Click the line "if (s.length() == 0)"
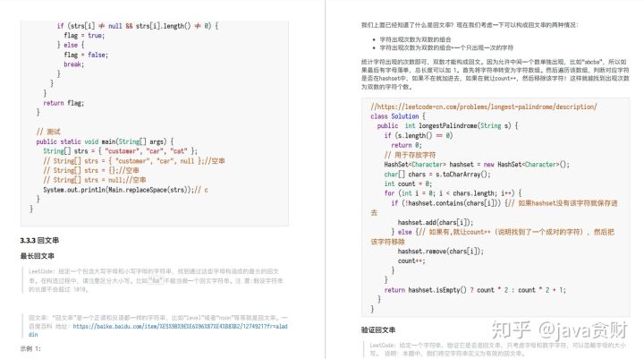The image size is (644, 359). click(x=418, y=135)
